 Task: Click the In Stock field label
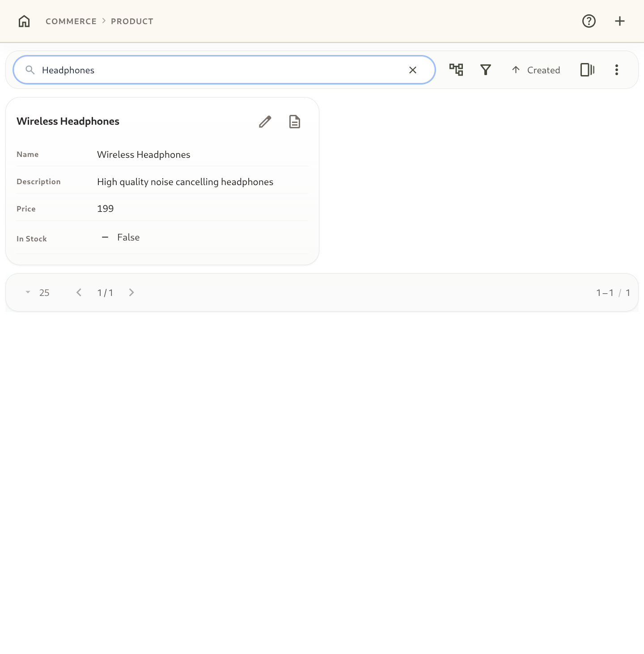pos(32,239)
